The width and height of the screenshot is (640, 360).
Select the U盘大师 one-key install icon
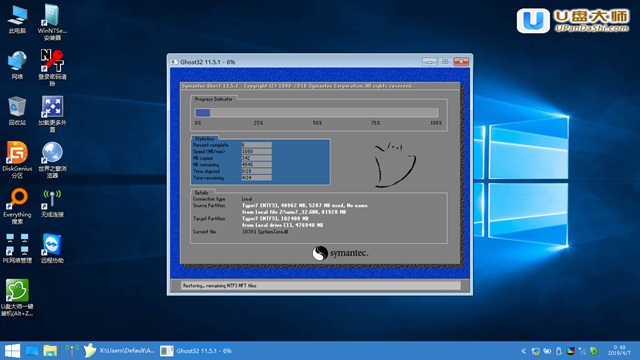pos(17,298)
